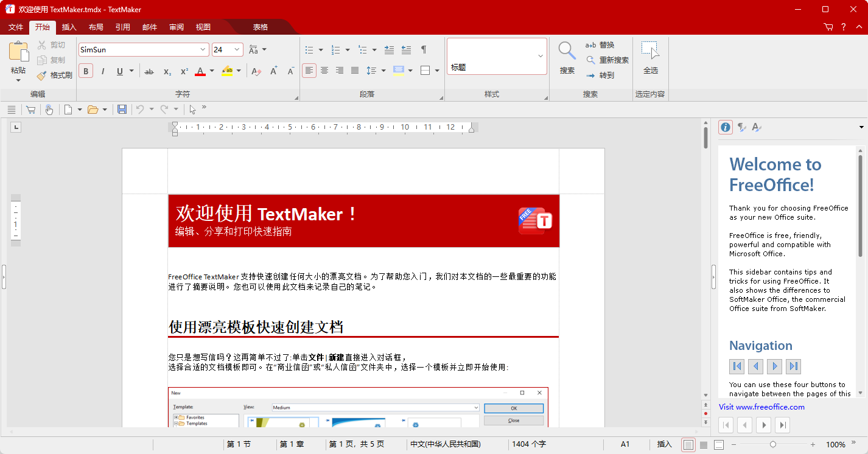
Task: Open the underline style dropdown arrow
Action: (x=132, y=71)
